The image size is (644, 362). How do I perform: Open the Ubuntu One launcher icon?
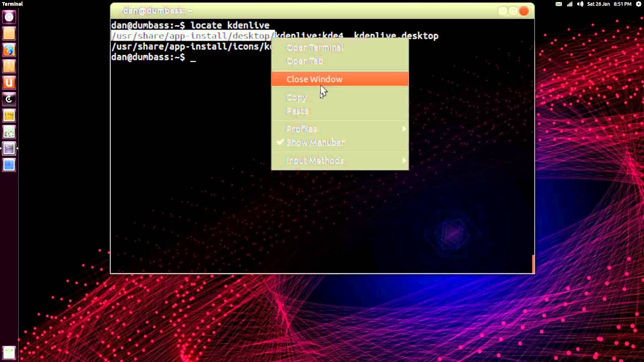coord(9,83)
